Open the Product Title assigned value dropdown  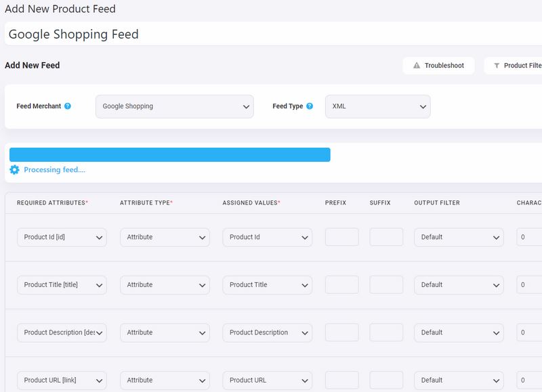[268, 285]
